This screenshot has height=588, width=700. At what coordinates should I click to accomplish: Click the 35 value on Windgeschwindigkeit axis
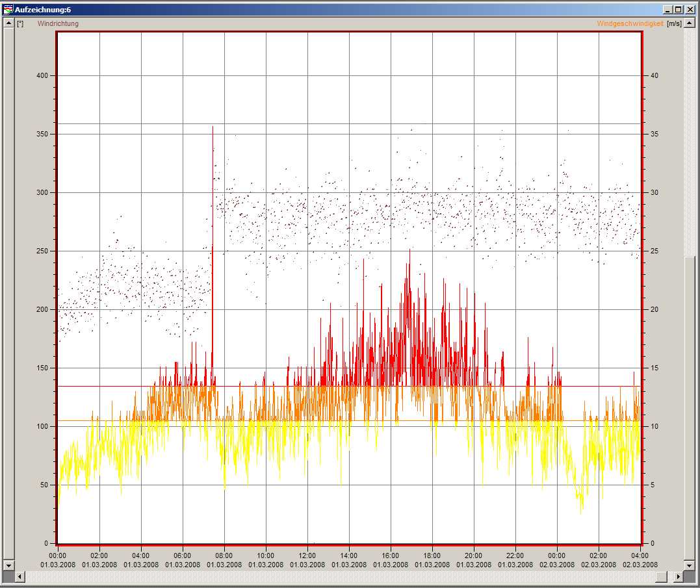[654, 134]
